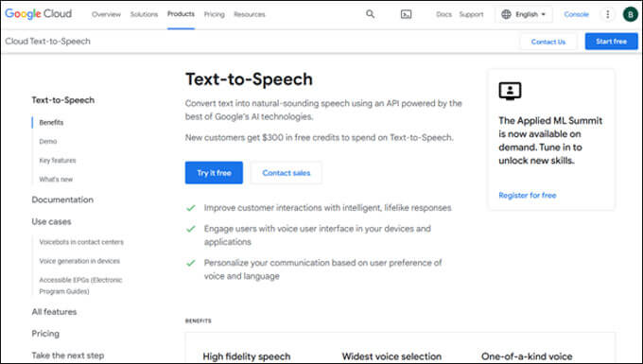The image size is (643, 364).
Task: Click the Try it free button
Action: click(214, 173)
